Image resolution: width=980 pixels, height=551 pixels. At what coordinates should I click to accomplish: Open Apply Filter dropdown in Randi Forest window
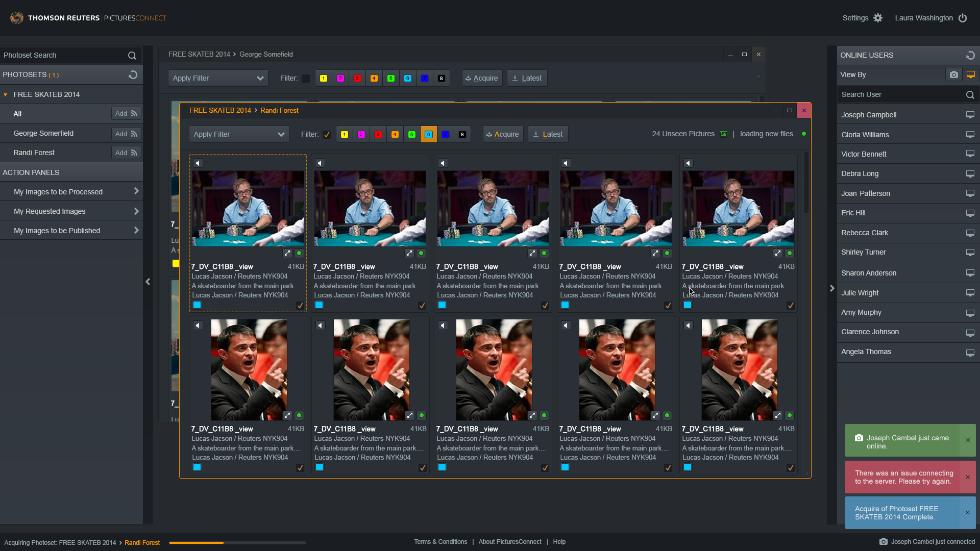coord(239,134)
